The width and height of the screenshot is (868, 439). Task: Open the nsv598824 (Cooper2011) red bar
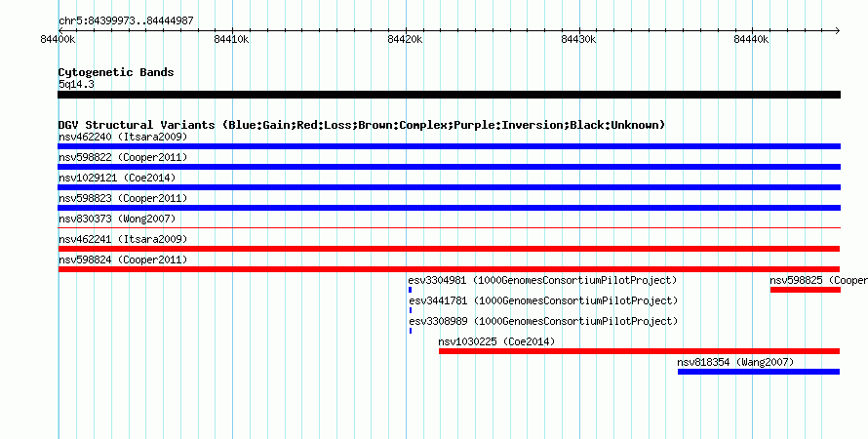click(449, 269)
